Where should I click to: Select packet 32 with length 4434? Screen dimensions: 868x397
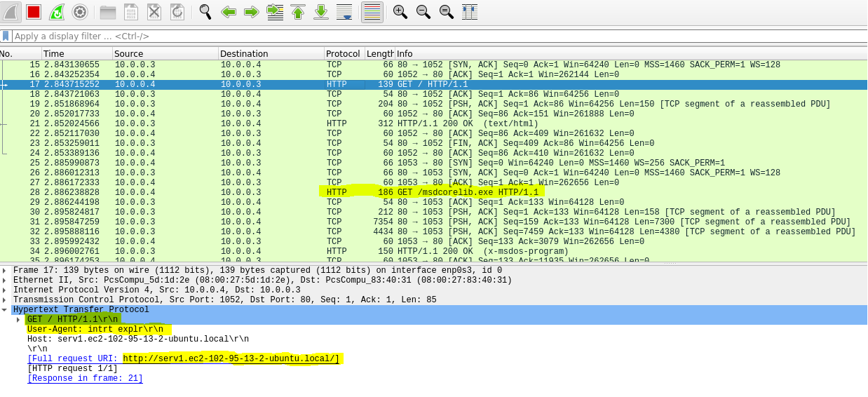pyautogui.click(x=433, y=231)
